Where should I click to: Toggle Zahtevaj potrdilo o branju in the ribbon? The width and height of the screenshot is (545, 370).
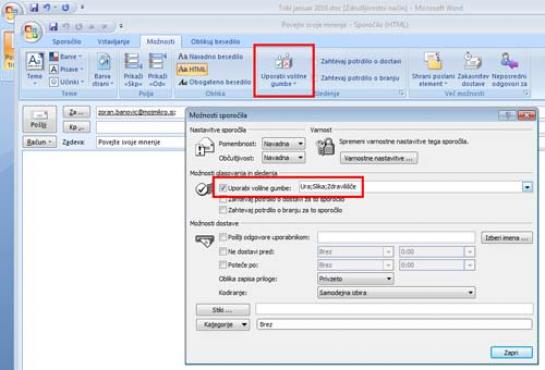pyautogui.click(x=360, y=78)
